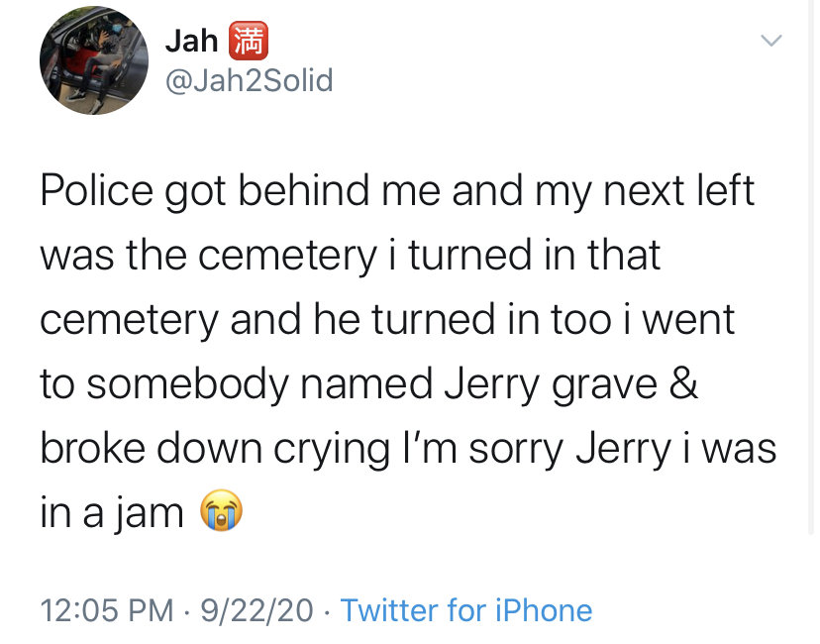This screenshot has height=644, width=820.
Task: Select the 9/22/20 date text
Action: pos(257,610)
